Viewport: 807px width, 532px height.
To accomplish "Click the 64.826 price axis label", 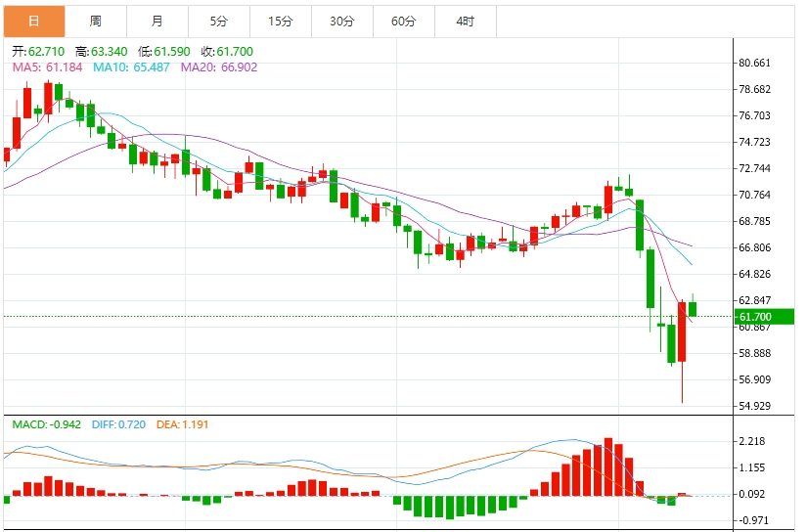I will coord(754,274).
